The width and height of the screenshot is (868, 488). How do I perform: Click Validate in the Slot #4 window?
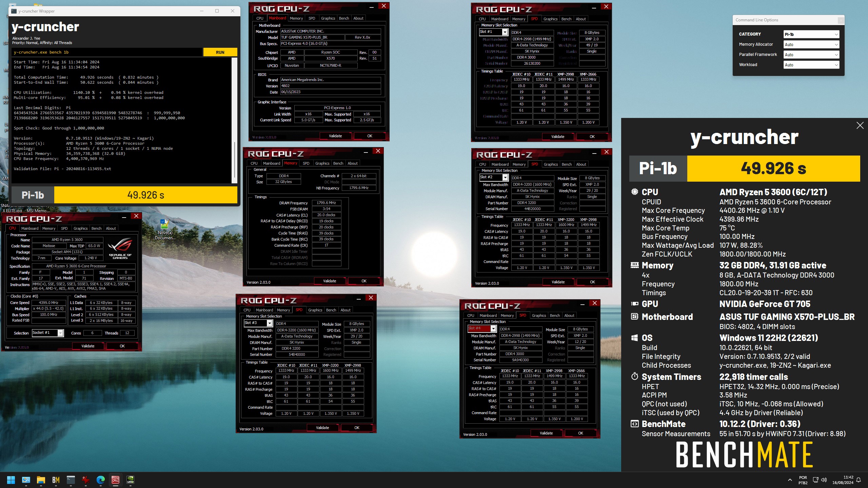546,433
